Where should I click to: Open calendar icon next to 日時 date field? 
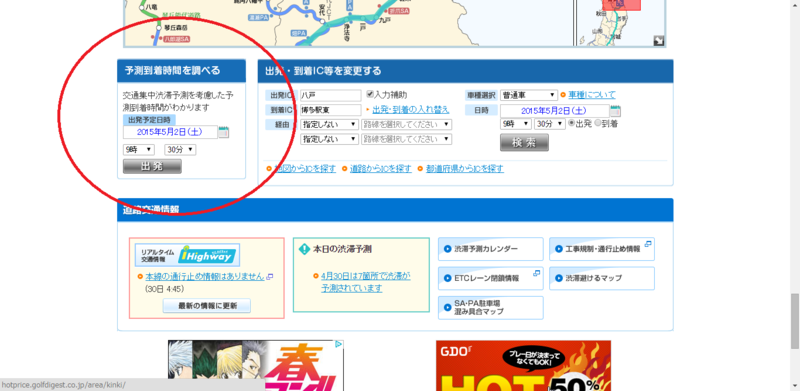pyautogui.click(x=615, y=111)
